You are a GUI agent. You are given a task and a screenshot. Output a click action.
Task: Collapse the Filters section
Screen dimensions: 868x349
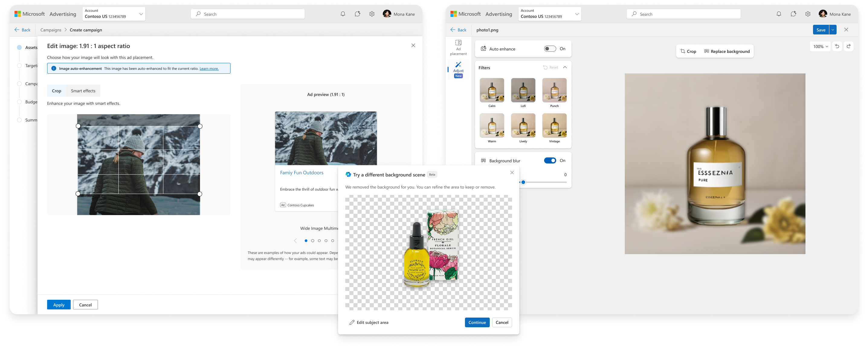coord(565,67)
